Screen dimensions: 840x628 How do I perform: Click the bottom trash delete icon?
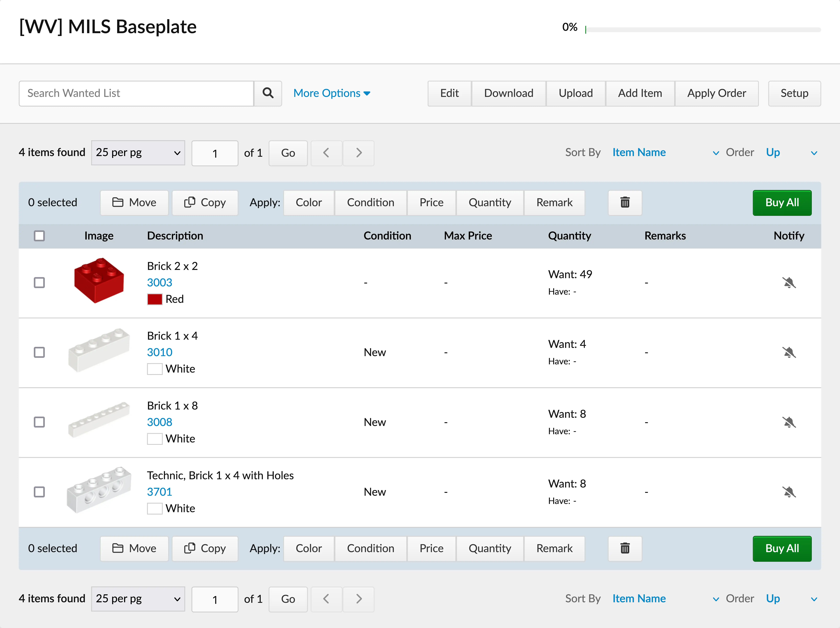tap(625, 549)
